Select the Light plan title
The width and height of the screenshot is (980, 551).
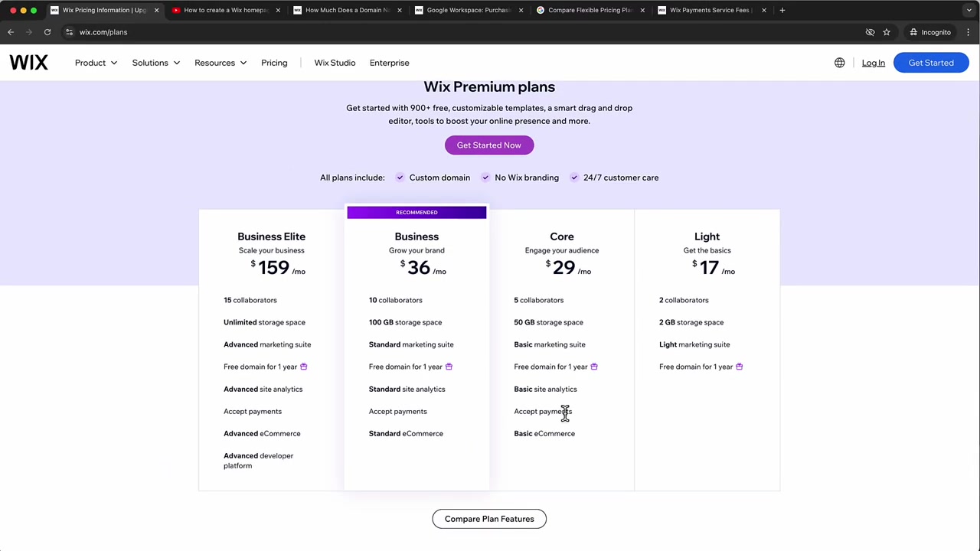click(x=707, y=236)
